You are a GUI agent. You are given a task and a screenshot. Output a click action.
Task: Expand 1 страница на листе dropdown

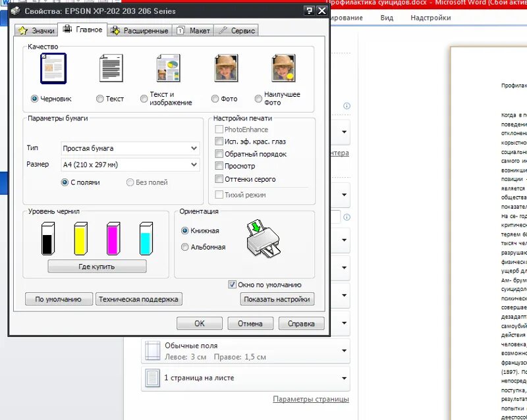pyautogui.click(x=344, y=379)
